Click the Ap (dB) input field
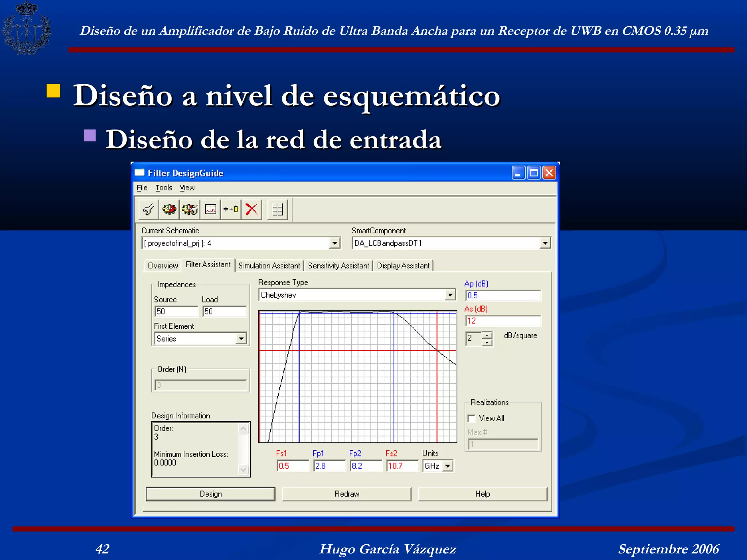 pyautogui.click(x=503, y=295)
